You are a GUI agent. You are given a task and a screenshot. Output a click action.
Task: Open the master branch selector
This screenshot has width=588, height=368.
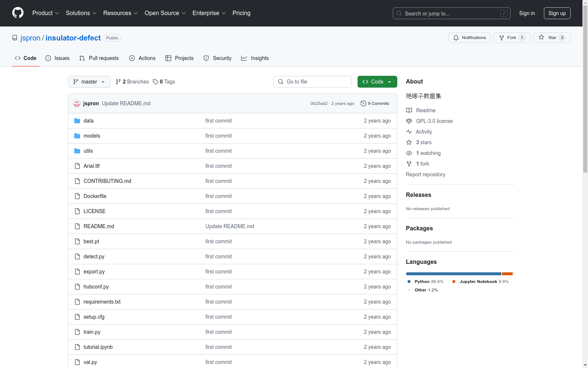pos(89,82)
